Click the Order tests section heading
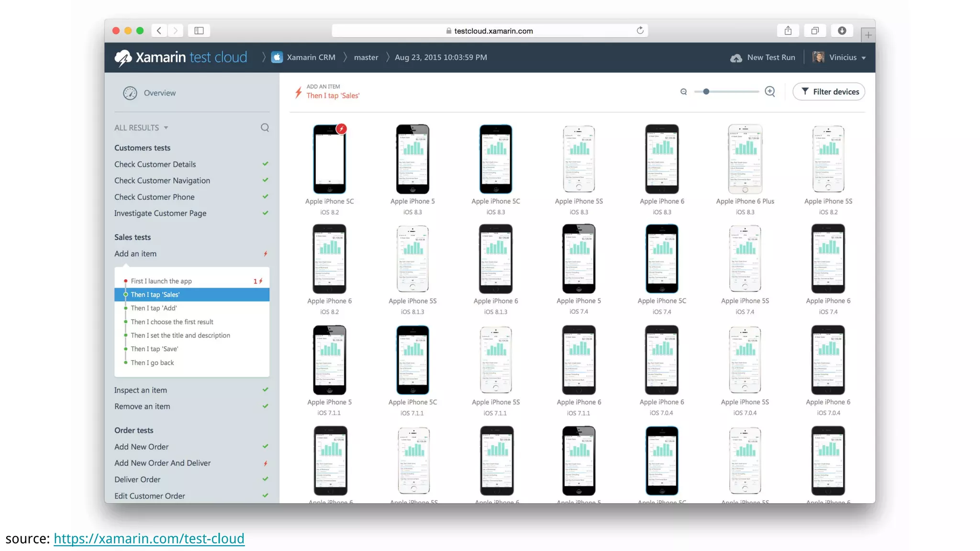The height and width of the screenshot is (551, 980). coord(134,430)
